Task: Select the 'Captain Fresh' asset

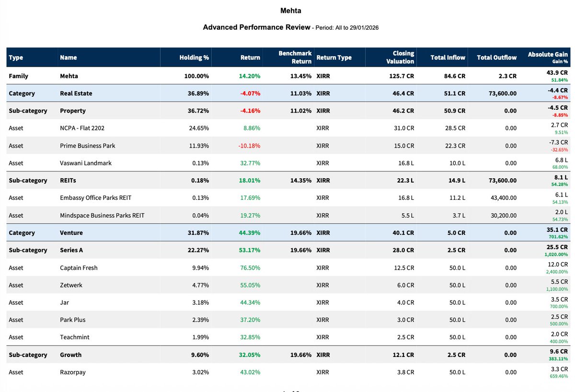Action: pyautogui.click(x=79, y=267)
